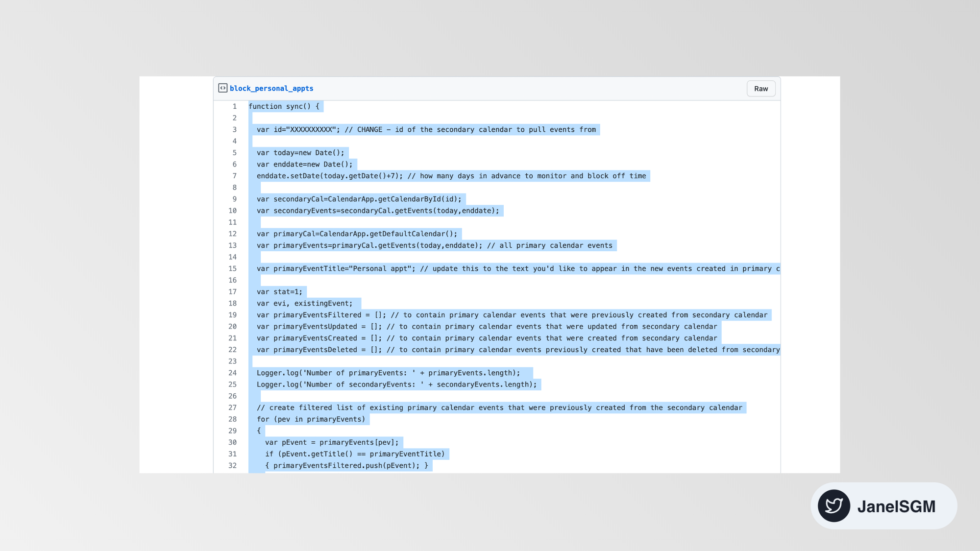Click the Logger.log 'Number of primaryEvents' line
The width and height of the screenshot is (980, 551).
pyautogui.click(x=389, y=373)
